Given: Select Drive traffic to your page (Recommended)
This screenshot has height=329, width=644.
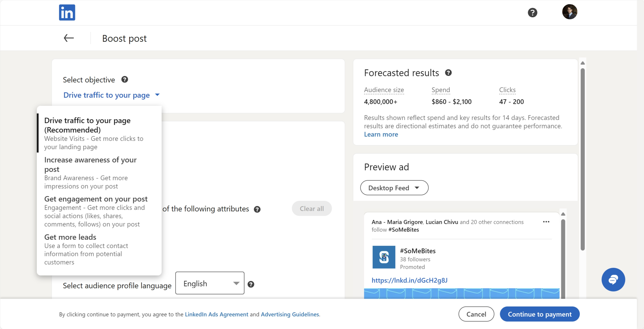Looking at the screenshot, I should tap(99, 133).
